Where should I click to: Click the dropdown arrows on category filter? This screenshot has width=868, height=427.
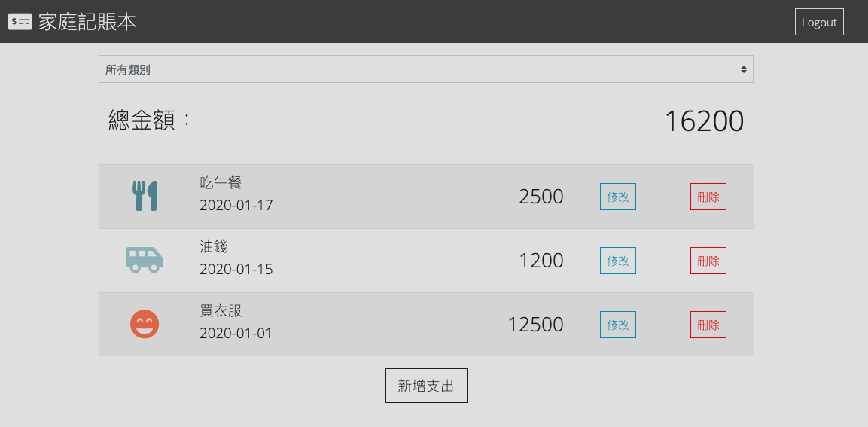pyautogui.click(x=744, y=70)
